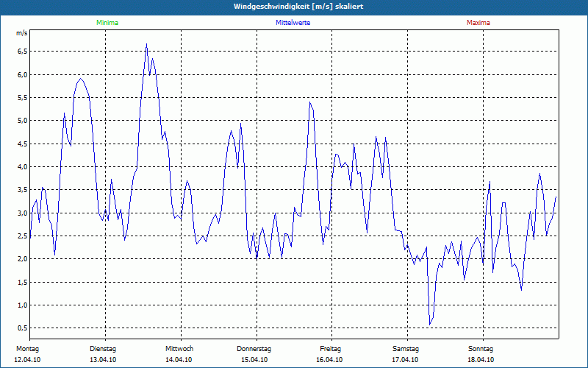588x368 pixels.
Task: Click the Freitag day label
Action: [330, 349]
